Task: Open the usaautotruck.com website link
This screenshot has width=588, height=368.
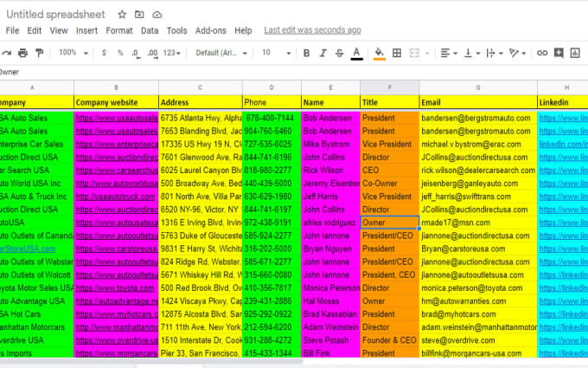Action: 115,197
